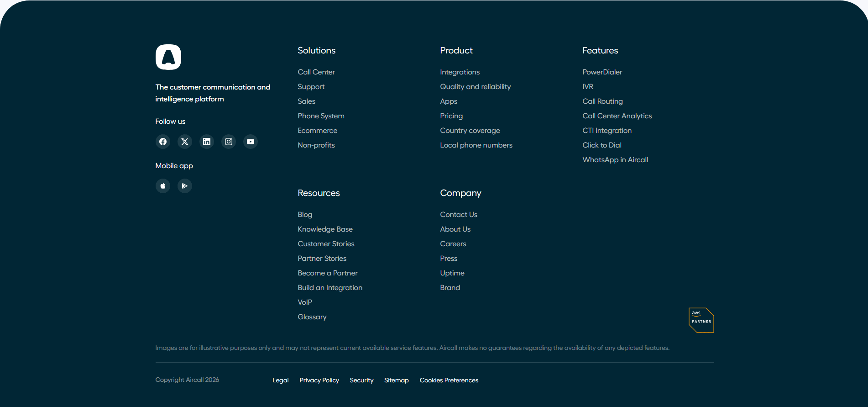Image resolution: width=868 pixels, height=407 pixels.
Task: Open the Security footer link
Action: point(361,380)
